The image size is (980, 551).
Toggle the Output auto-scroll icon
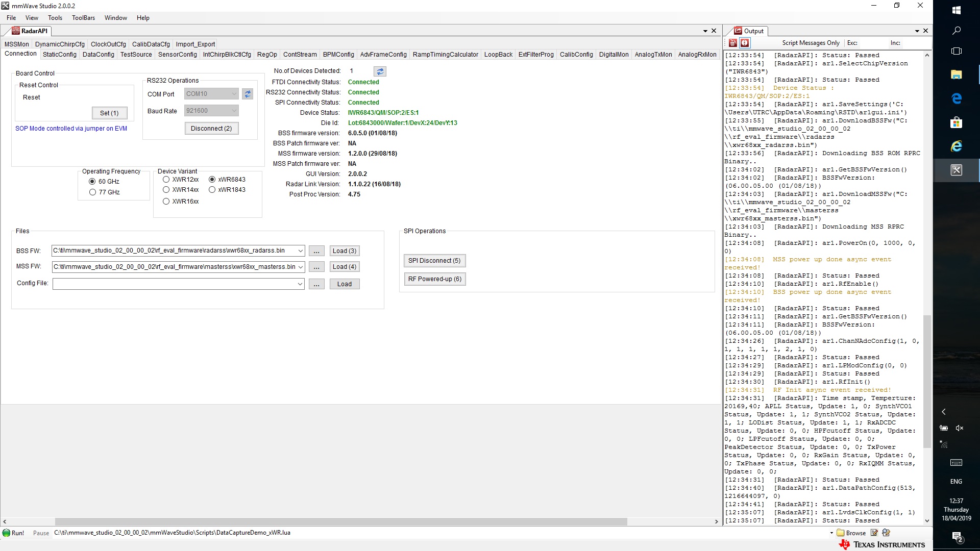click(x=745, y=43)
